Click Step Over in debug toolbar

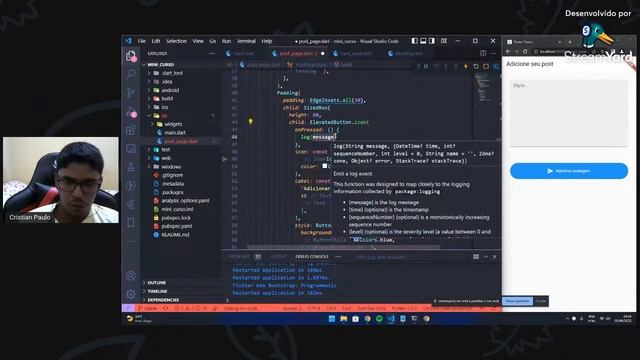[x=436, y=66]
